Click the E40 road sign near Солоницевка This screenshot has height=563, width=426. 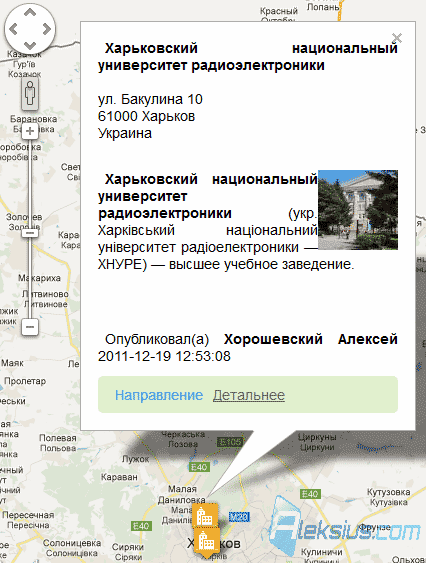pyautogui.click(x=141, y=526)
